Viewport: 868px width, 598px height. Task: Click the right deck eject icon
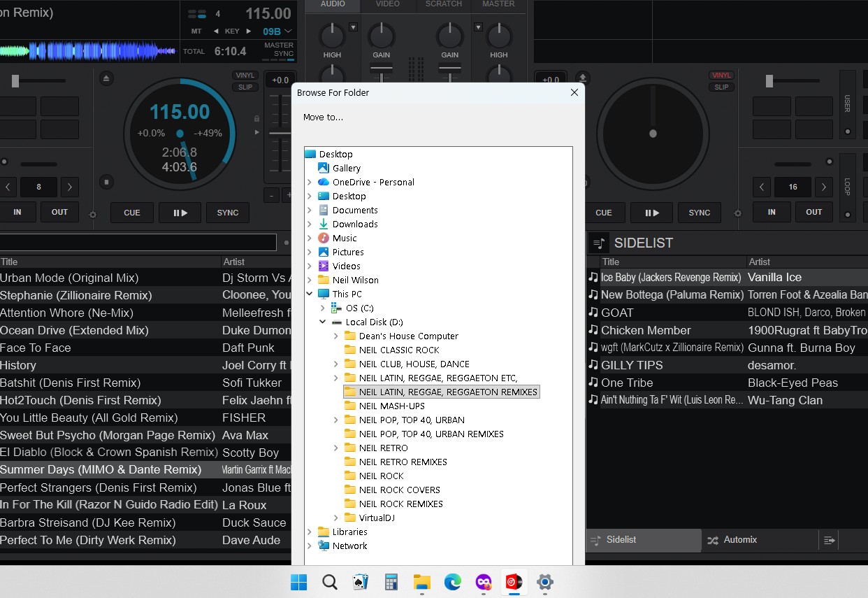point(581,78)
